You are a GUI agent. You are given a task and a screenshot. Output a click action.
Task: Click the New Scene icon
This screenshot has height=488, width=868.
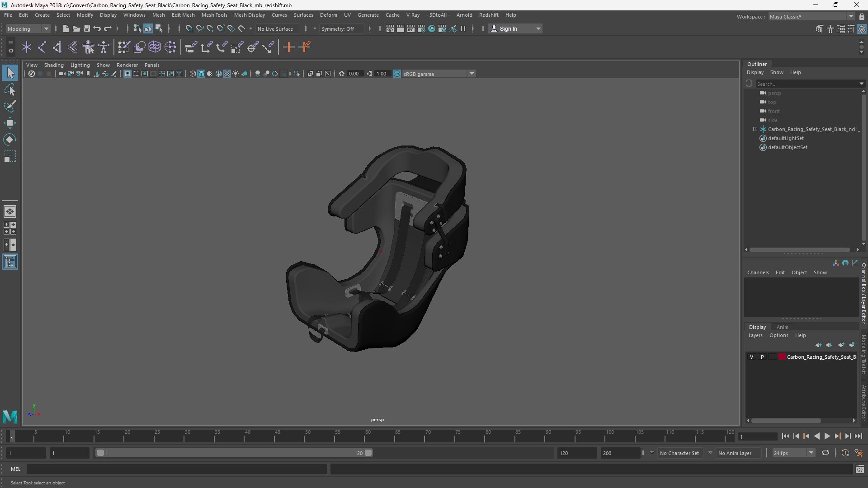(x=66, y=28)
